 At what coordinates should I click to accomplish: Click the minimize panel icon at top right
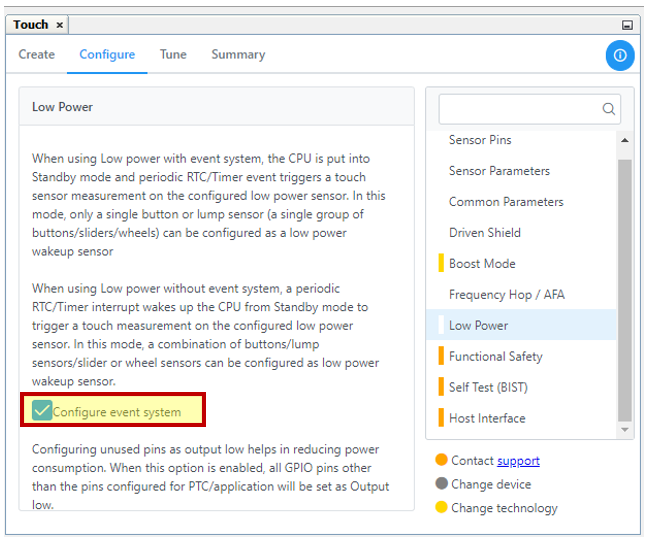[627, 25]
